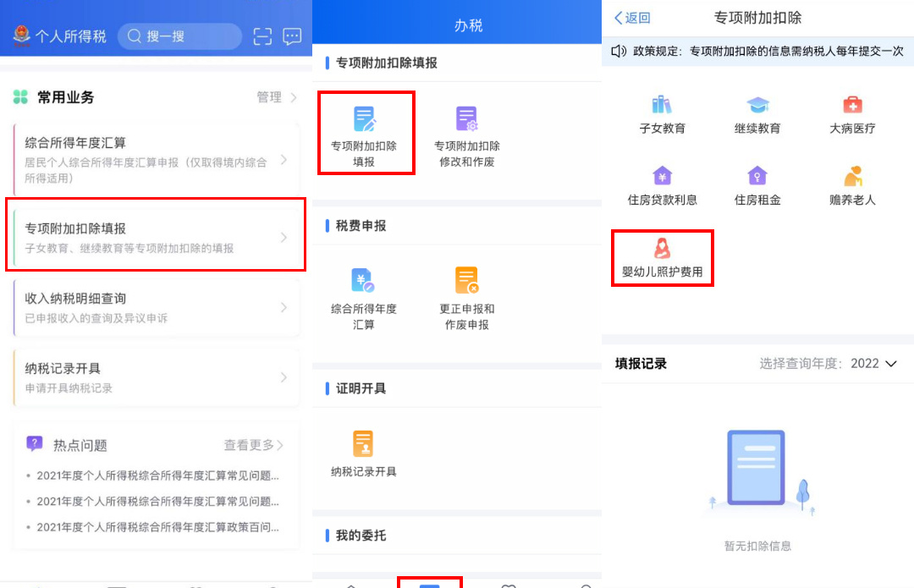This screenshot has height=588, width=914.
Task: Open the messages chat bubble icon
Action: coord(292,36)
